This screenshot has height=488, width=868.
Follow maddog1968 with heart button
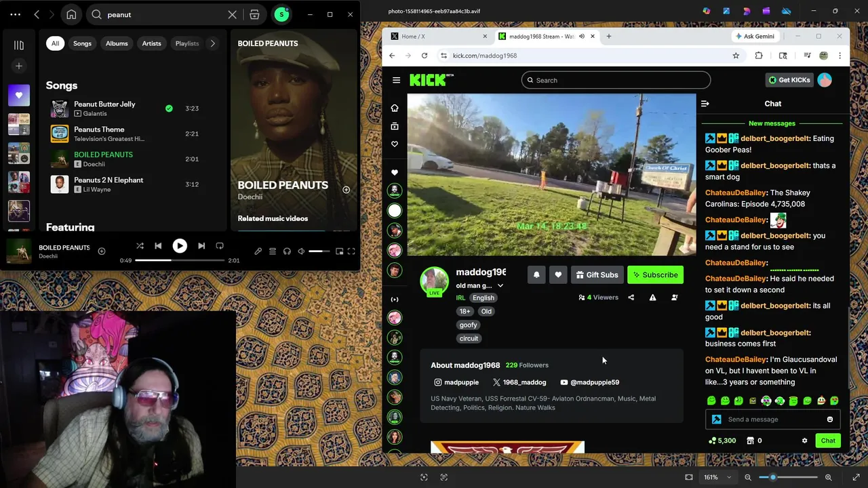click(x=558, y=274)
